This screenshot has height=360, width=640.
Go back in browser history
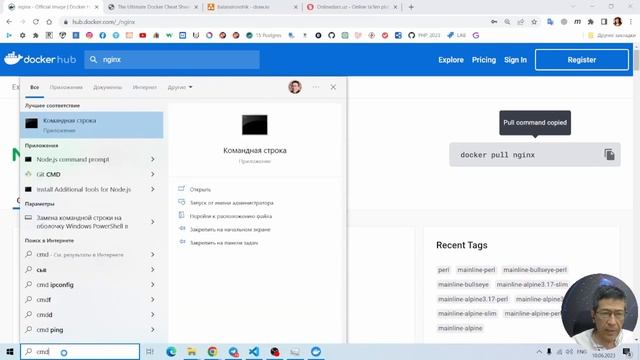[9, 22]
